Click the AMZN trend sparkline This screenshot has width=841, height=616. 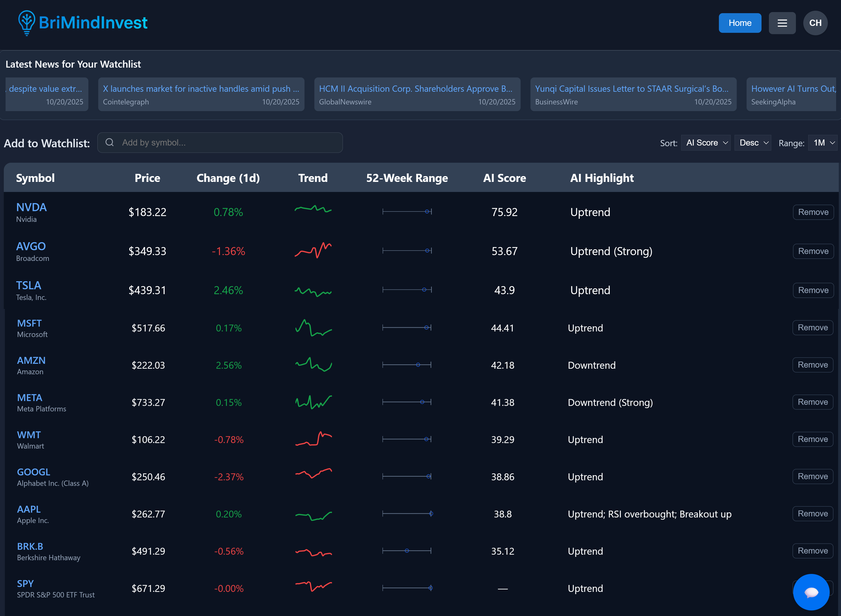pos(313,364)
